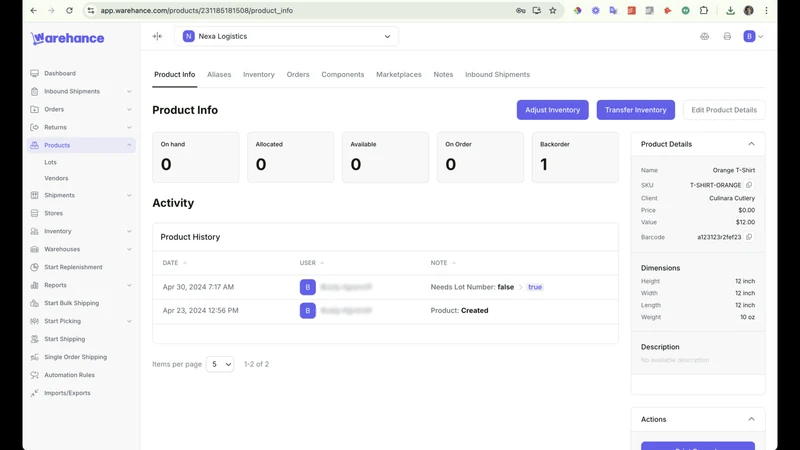Click the Shipments sidebar icon
This screenshot has width=800, height=450.
[34, 195]
